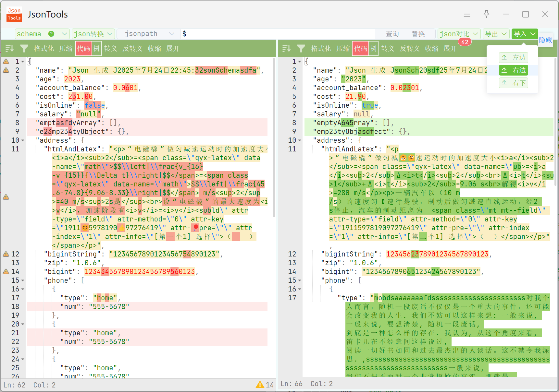Click the 隐藏 hide link
The height and width of the screenshot is (392, 559).
546,40
